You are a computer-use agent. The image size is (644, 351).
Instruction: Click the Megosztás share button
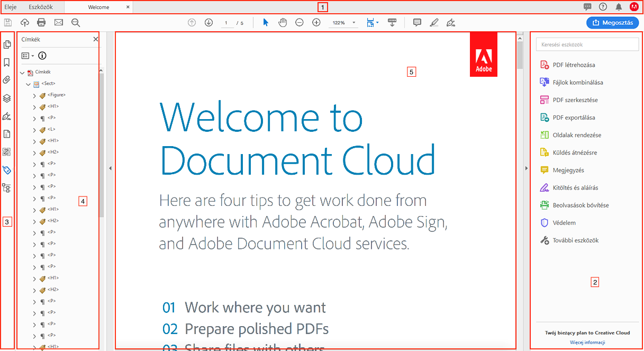[x=612, y=23]
